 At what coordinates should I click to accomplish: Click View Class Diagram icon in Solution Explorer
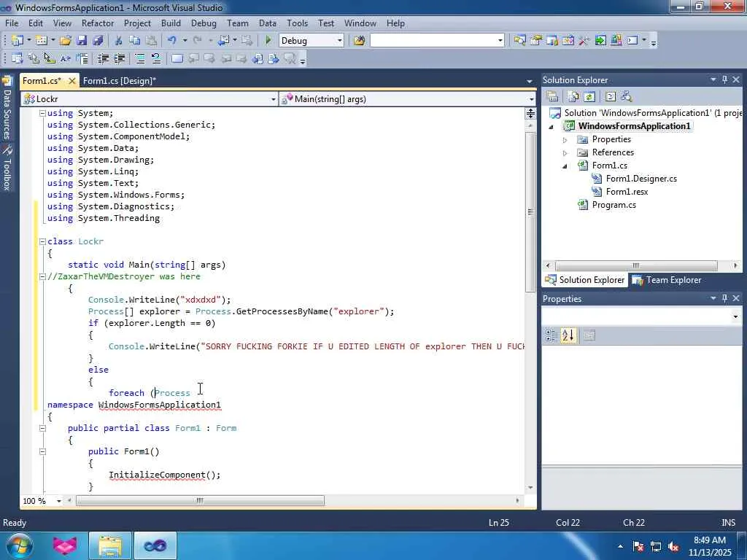[x=627, y=97]
